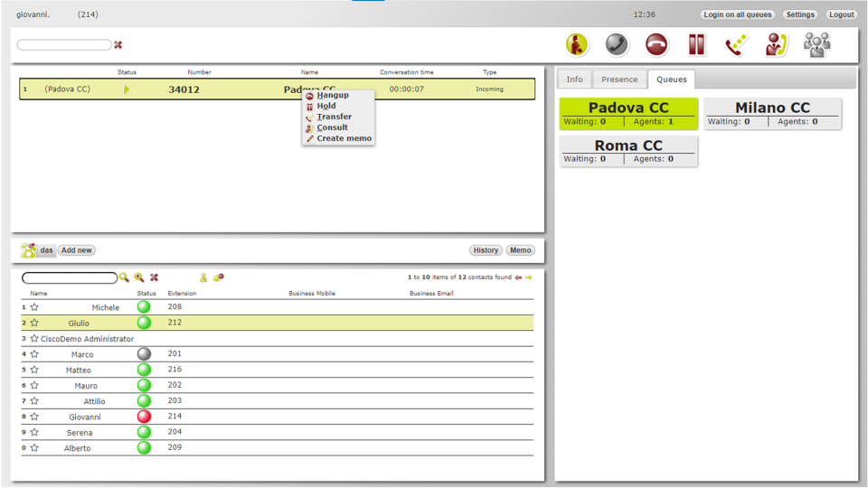Screen dimensions: 868x488
Task: Switch to the Info tab
Action: point(574,80)
